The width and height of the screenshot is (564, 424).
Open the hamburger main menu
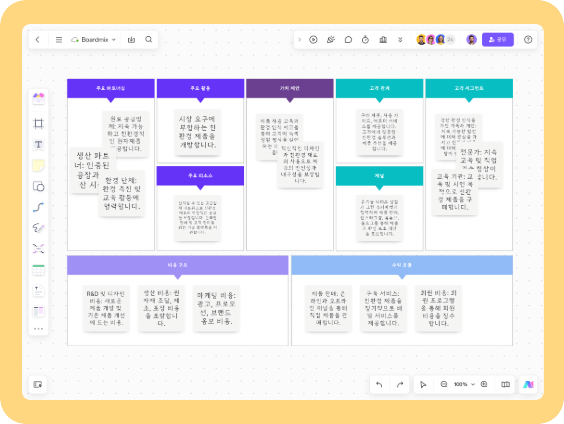point(59,40)
